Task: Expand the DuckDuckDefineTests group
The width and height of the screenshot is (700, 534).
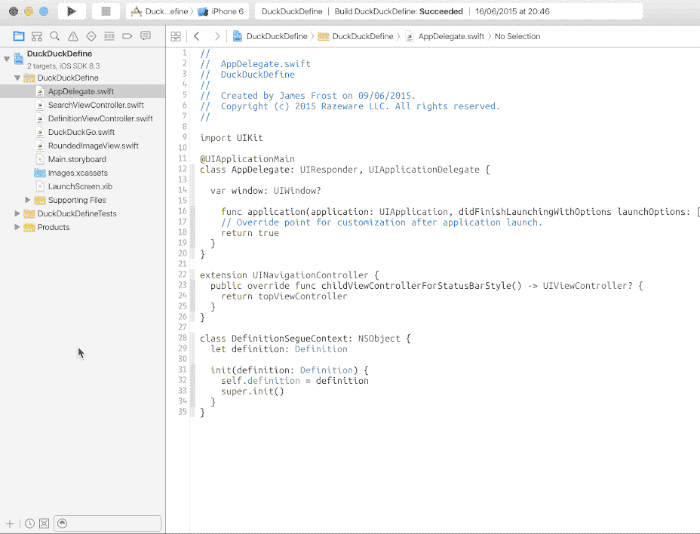Action: (x=17, y=213)
